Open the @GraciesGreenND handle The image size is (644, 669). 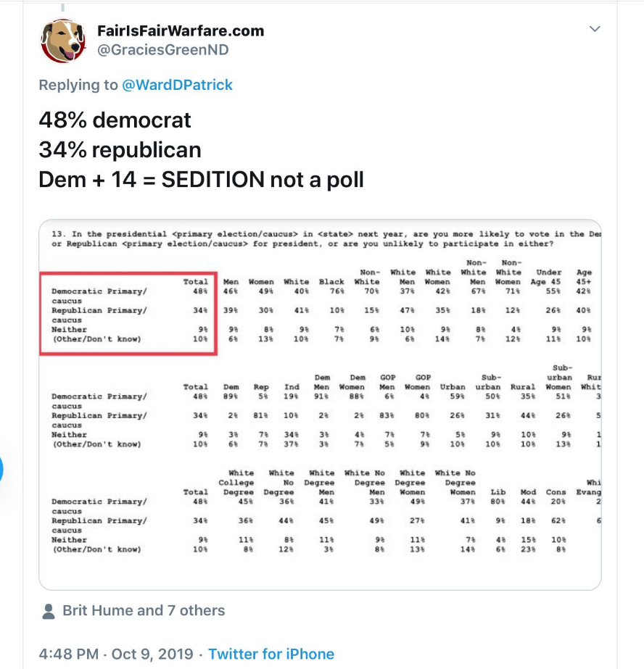point(163,50)
